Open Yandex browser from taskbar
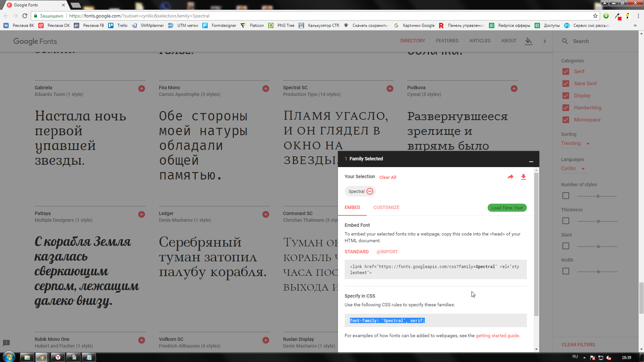The width and height of the screenshot is (644, 362). click(58, 357)
